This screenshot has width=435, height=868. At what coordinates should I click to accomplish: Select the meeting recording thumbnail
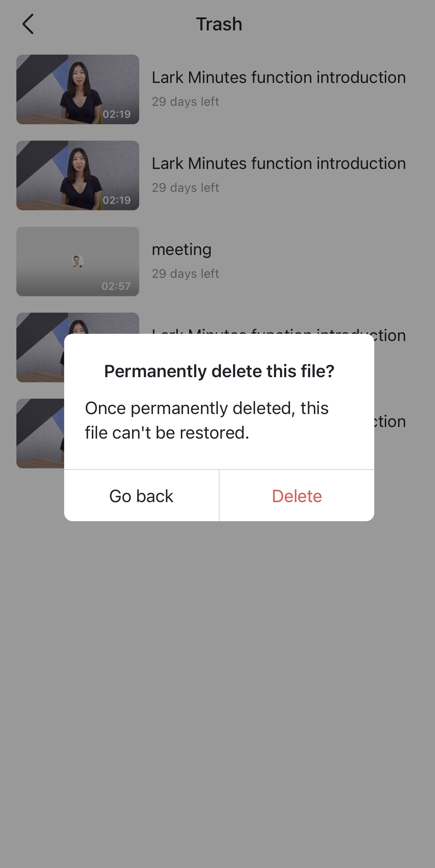[x=78, y=261]
